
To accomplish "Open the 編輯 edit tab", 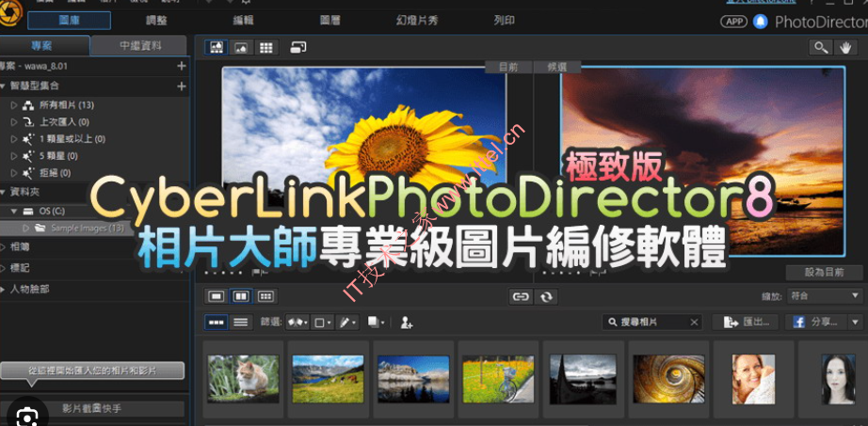I will coord(243,21).
